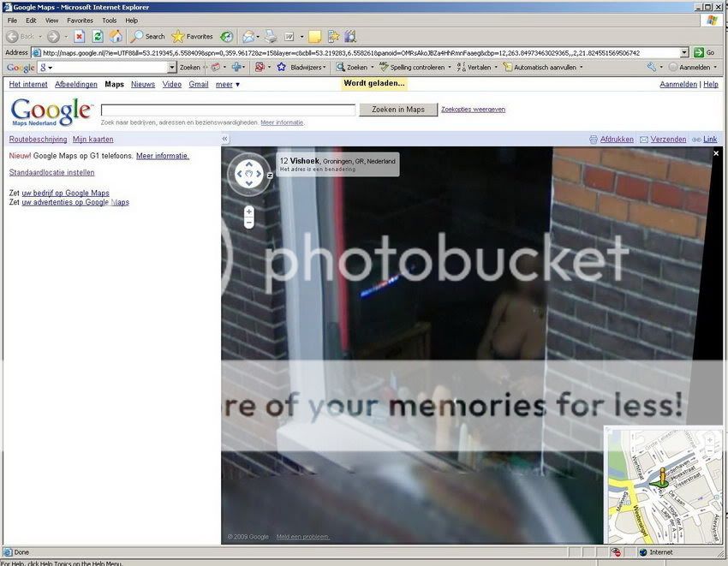The width and height of the screenshot is (728, 566).
Task: Open the Spelling controleren dropdown arrow
Action: coord(450,68)
